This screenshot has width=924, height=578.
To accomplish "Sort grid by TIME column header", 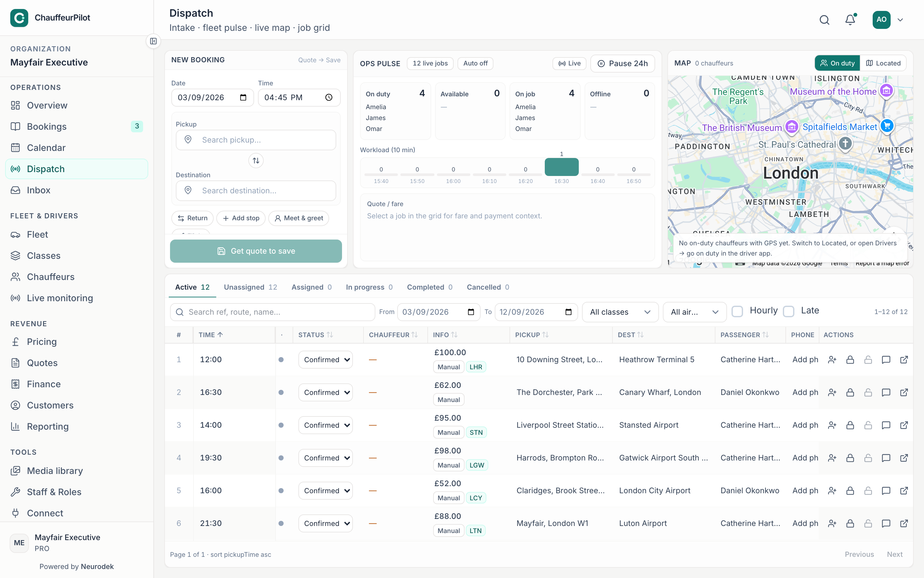I will click(211, 335).
